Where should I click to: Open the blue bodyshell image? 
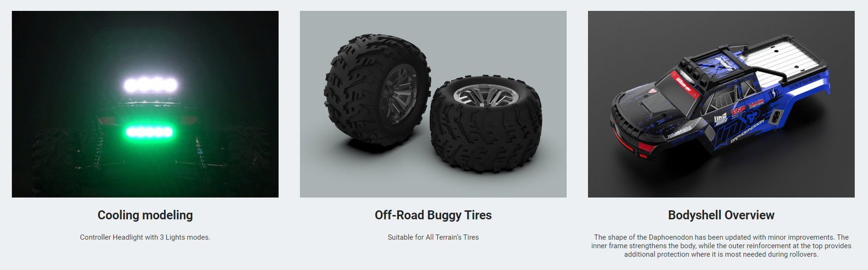click(x=721, y=104)
